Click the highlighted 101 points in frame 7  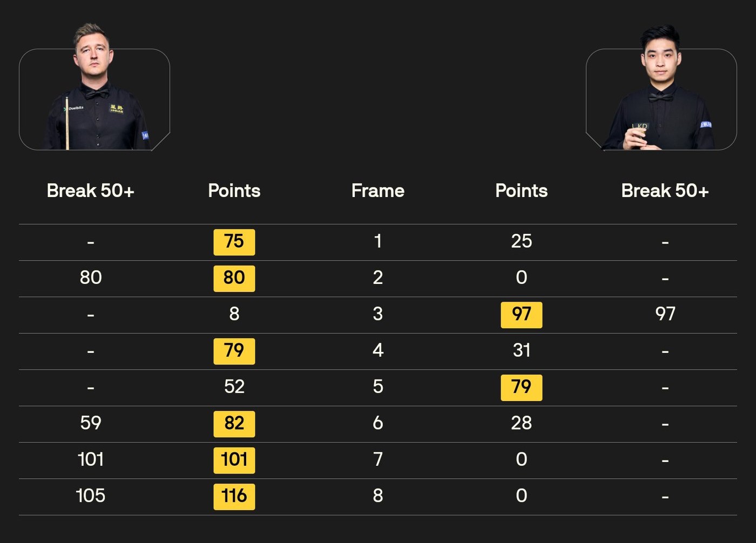[x=234, y=460]
